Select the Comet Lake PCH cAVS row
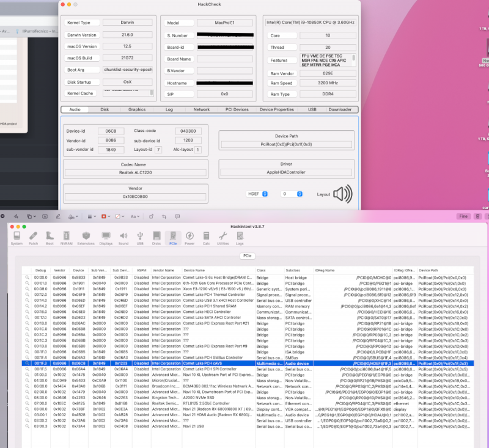This screenshot has height=448, width=489. coord(248,363)
